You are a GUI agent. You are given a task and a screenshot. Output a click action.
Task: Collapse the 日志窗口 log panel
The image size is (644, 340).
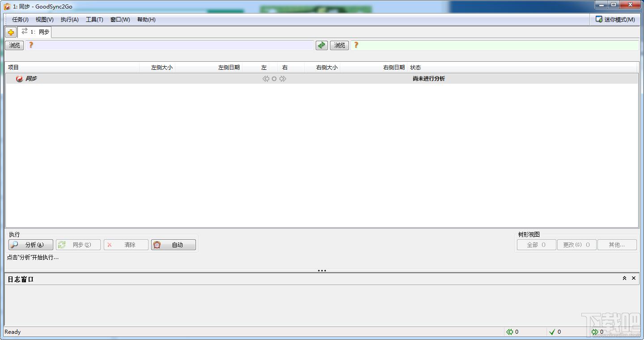624,278
